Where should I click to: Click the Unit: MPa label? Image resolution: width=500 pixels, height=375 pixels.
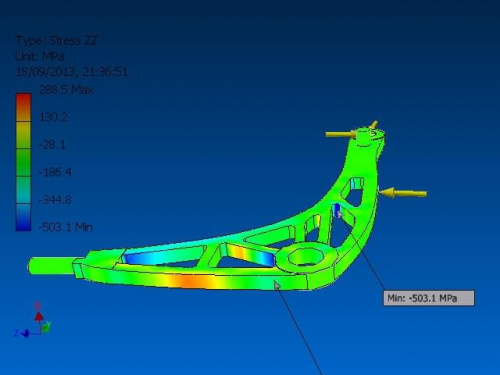pyautogui.click(x=40, y=56)
